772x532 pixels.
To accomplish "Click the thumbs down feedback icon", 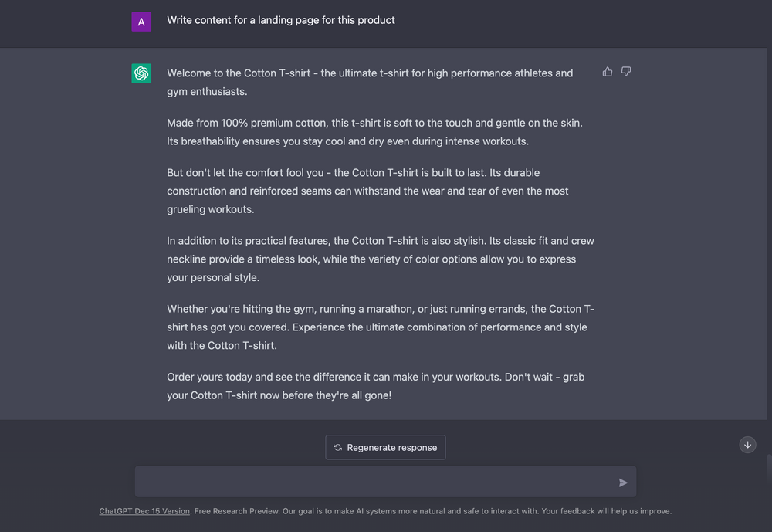I will (x=626, y=72).
